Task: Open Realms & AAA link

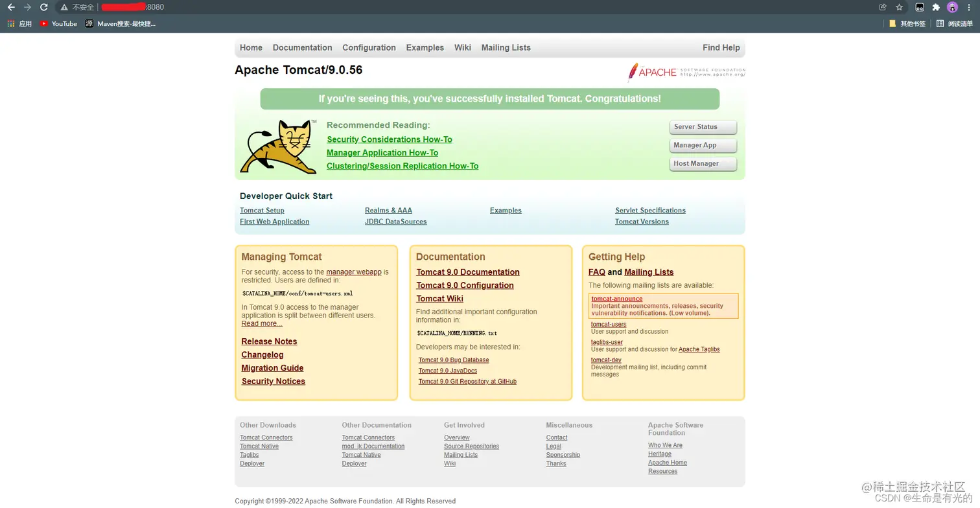Action: [x=388, y=211]
